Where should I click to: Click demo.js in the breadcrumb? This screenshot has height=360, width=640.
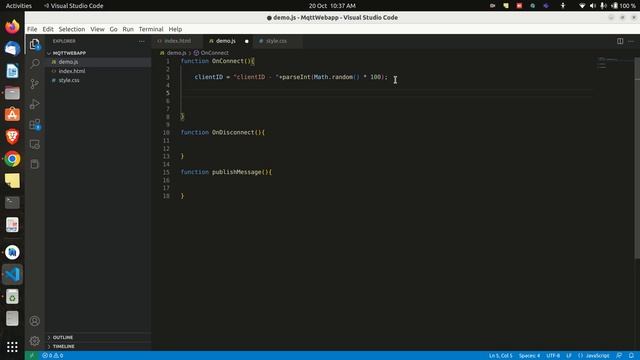pos(176,53)
